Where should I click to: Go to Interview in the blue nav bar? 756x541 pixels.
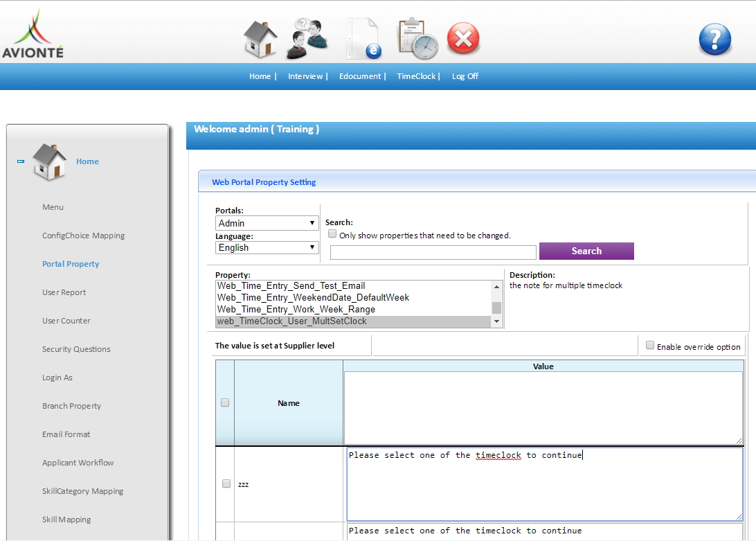pos(305,76)
